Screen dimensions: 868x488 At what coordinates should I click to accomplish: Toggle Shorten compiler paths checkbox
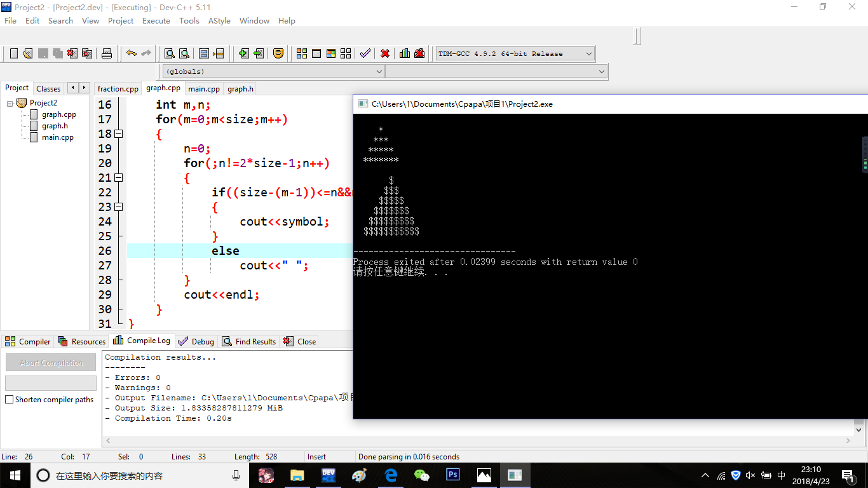coord(10,400)
